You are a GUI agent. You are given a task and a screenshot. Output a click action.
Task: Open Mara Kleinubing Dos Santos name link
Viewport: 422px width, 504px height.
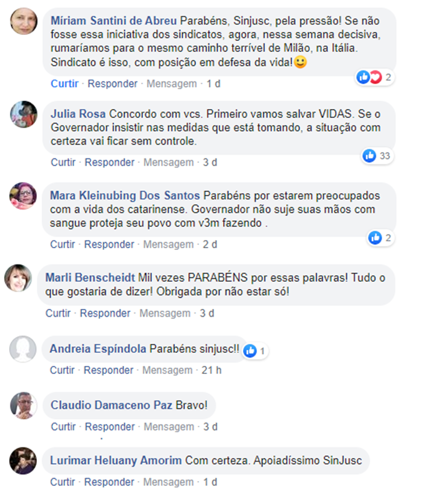pos(125,196)
